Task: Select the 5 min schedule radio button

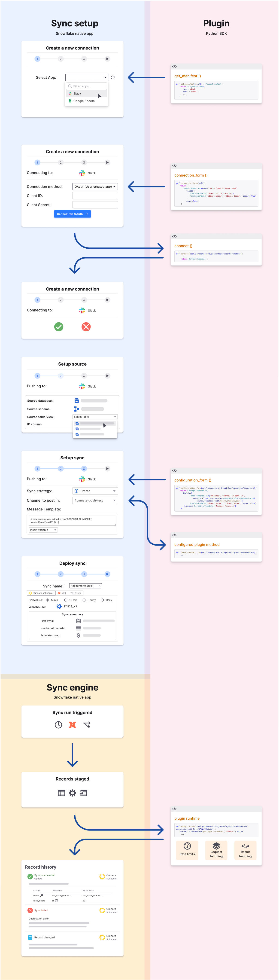Action: point(48,600)
